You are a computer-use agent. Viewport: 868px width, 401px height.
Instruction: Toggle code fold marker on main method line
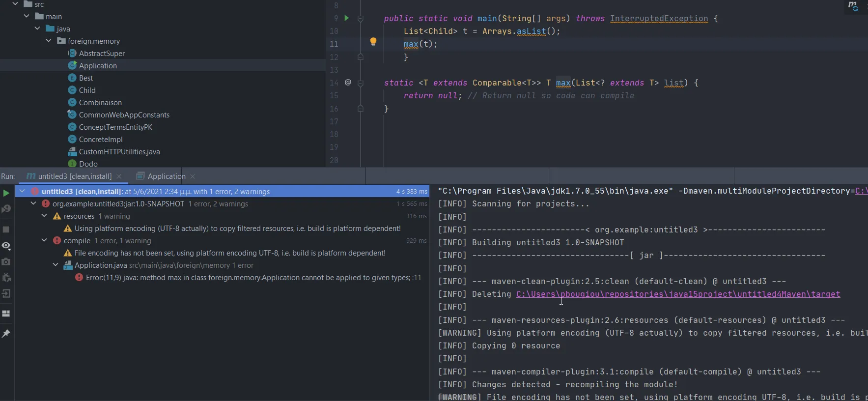[360, 19]
